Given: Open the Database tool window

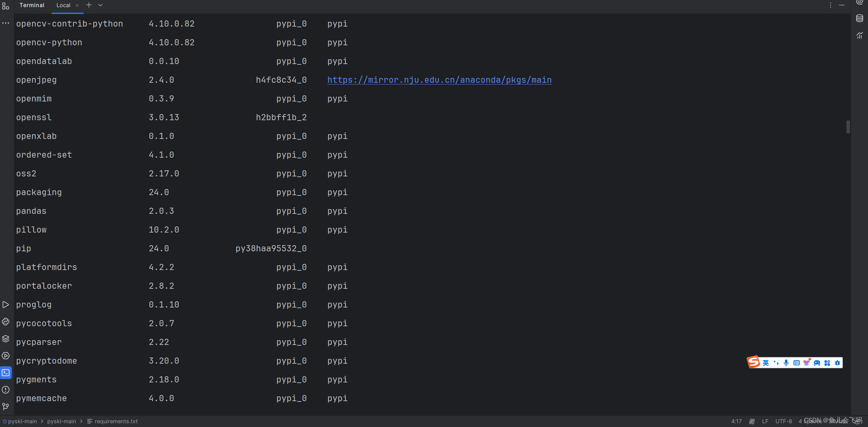Looking at the screenshot, I should tap(860, 18).
